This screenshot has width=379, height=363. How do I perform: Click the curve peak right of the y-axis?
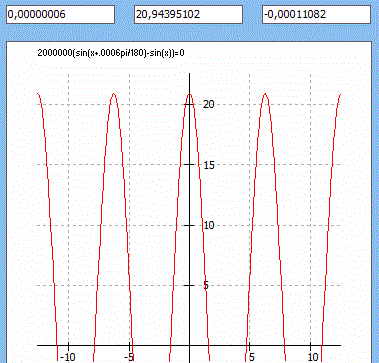[x=265, y=94]
